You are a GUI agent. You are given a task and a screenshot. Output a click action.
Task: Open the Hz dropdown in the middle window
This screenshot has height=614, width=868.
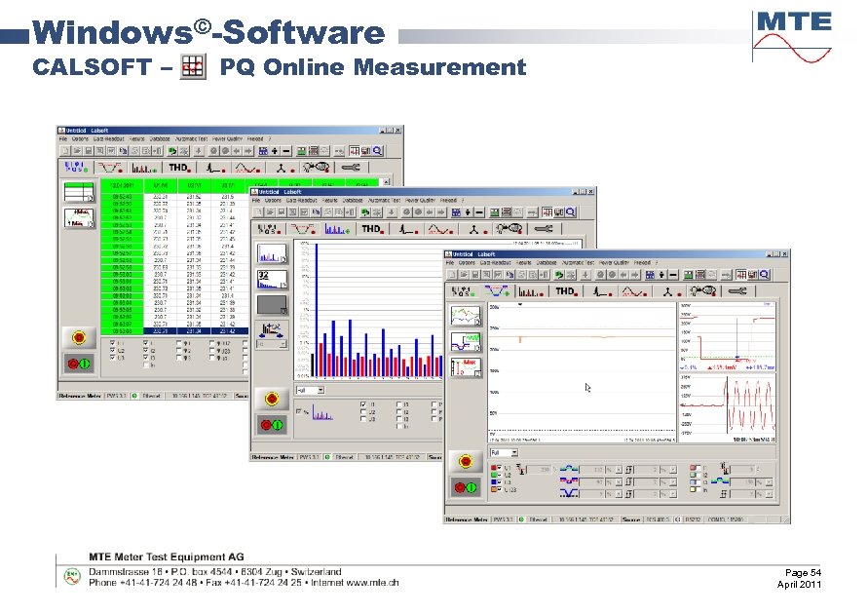tap(271, 344)
